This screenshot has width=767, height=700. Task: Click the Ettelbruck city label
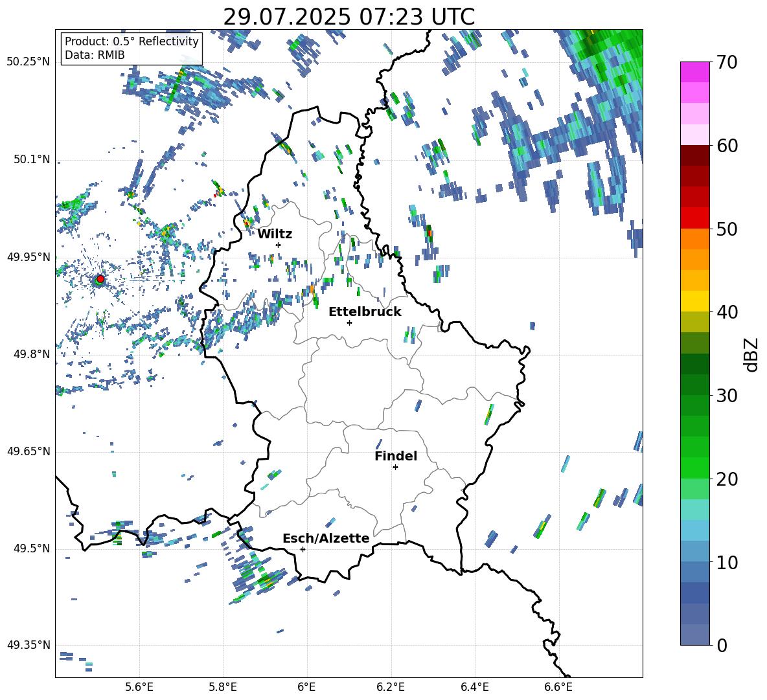365,312
